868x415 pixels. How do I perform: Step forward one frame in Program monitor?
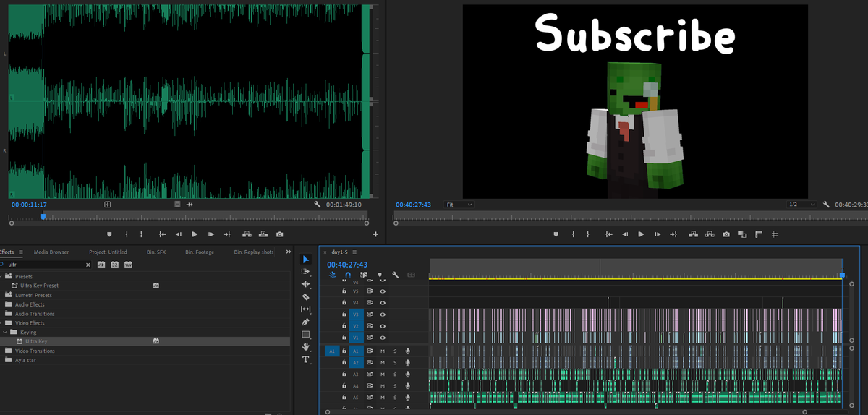658,234
